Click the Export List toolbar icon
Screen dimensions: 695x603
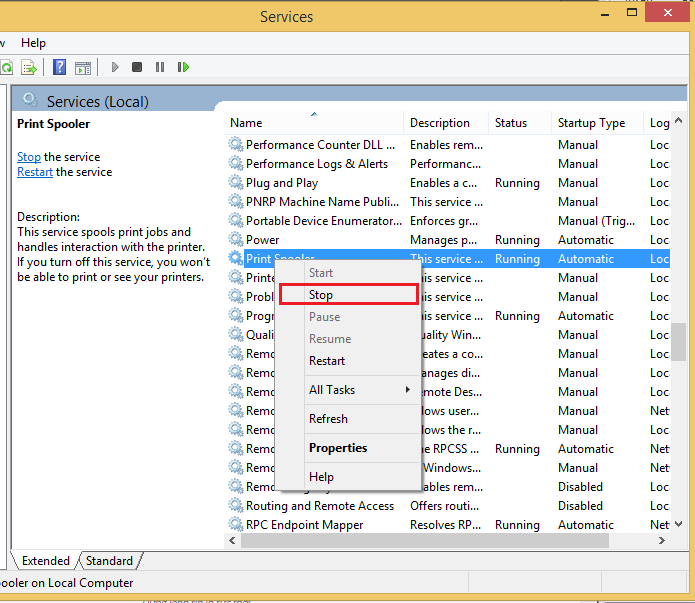28,67
